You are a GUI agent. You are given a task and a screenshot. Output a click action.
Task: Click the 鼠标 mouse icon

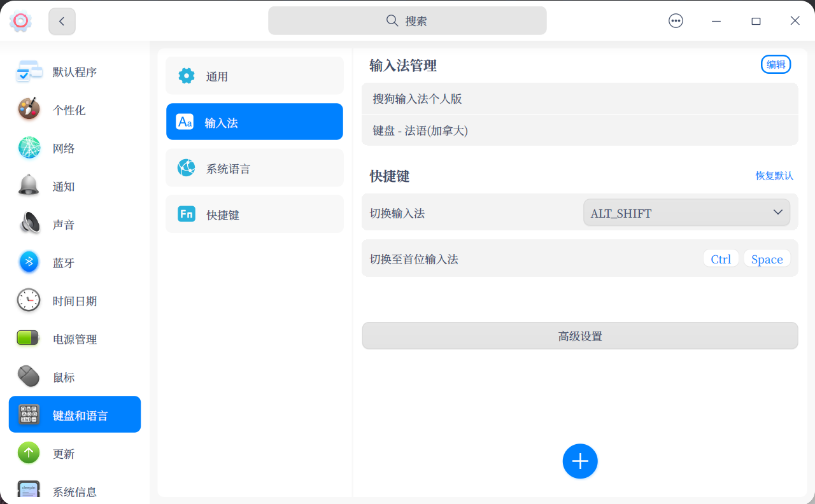coord(29,376)
